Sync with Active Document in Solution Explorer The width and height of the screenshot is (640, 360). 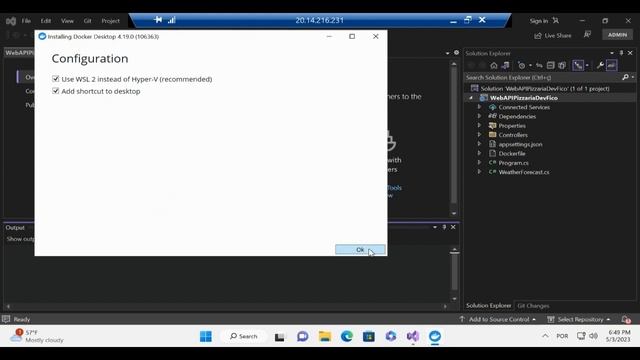pos(539,65)
